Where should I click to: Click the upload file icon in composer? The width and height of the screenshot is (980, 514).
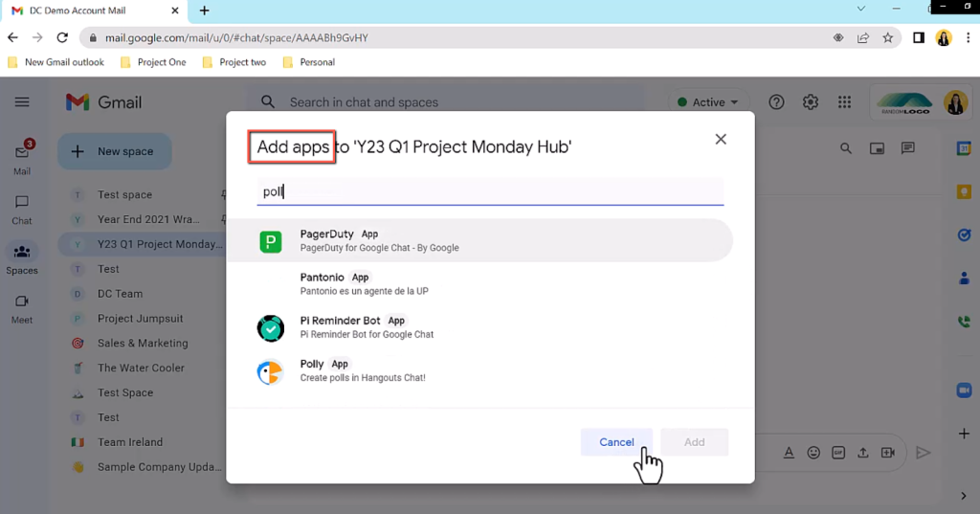point(863,453)
